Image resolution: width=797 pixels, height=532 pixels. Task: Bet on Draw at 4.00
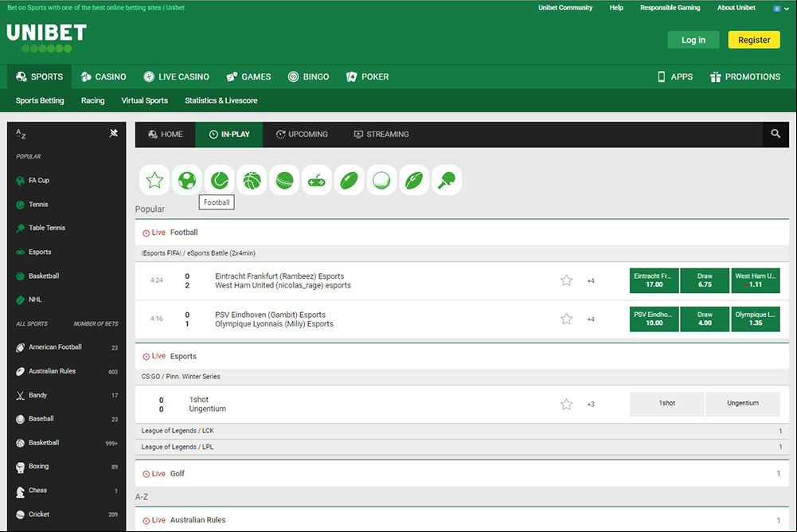pyautogui.click(x=705, y=319)
